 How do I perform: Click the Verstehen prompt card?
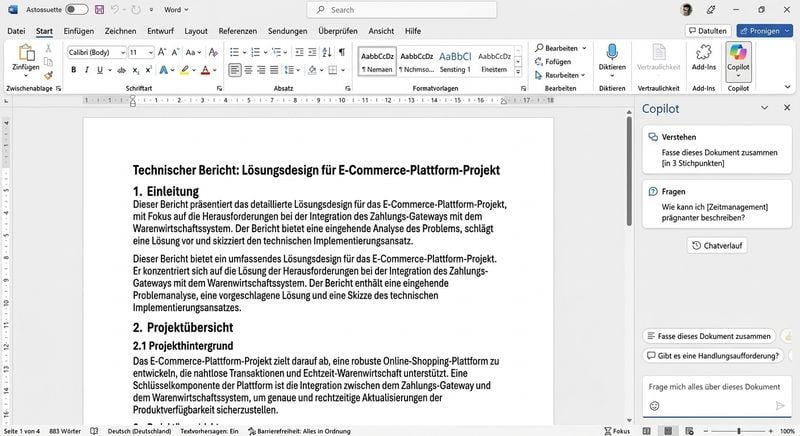click(717, 150)
